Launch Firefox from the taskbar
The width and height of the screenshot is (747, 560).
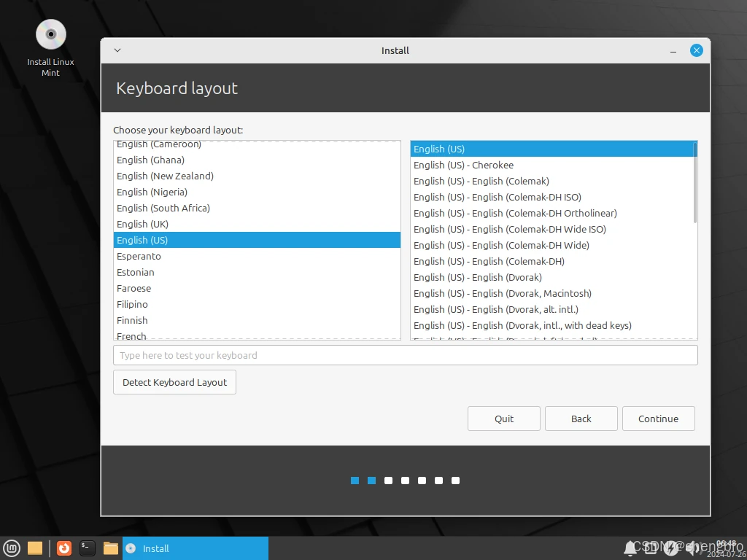point(64,548)
